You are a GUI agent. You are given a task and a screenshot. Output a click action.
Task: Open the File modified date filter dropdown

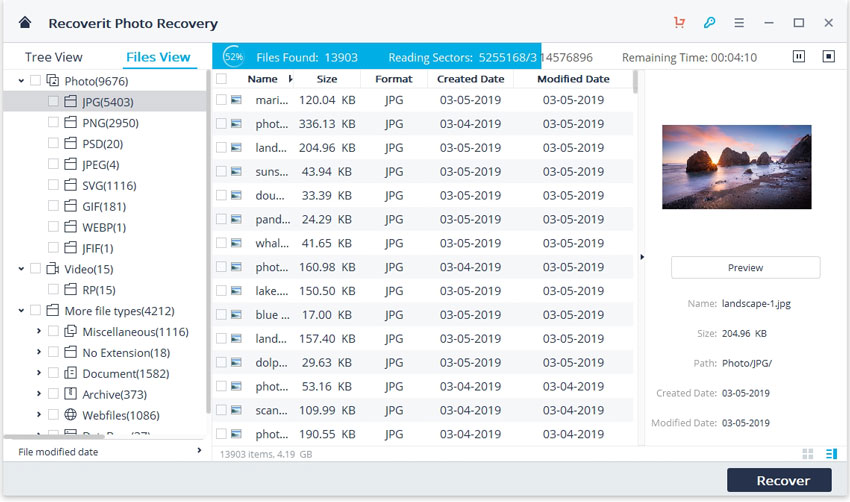[x=105, y=452]
